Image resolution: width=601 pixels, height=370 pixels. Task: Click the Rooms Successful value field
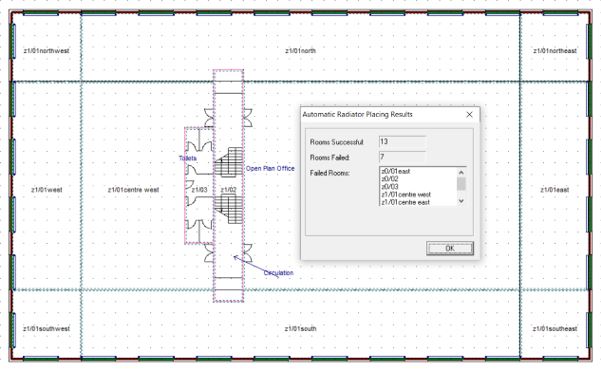[402, 142]
